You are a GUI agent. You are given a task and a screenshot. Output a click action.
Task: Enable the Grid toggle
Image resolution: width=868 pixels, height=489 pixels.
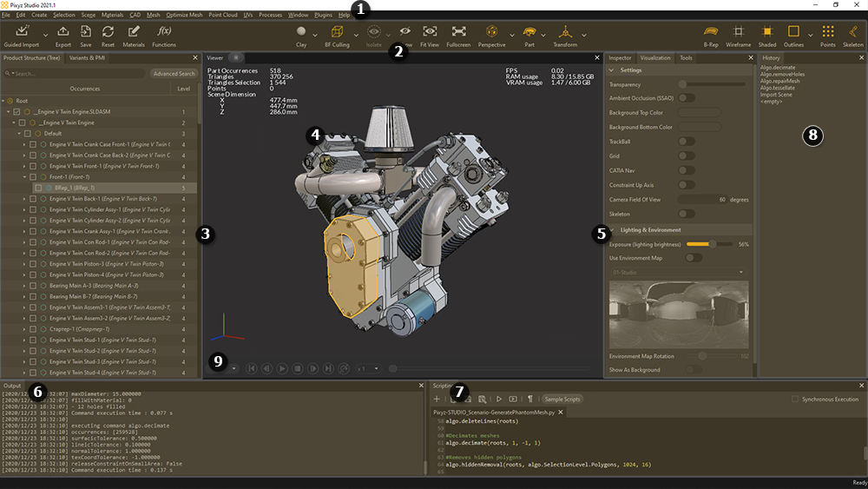pos(686,155)
